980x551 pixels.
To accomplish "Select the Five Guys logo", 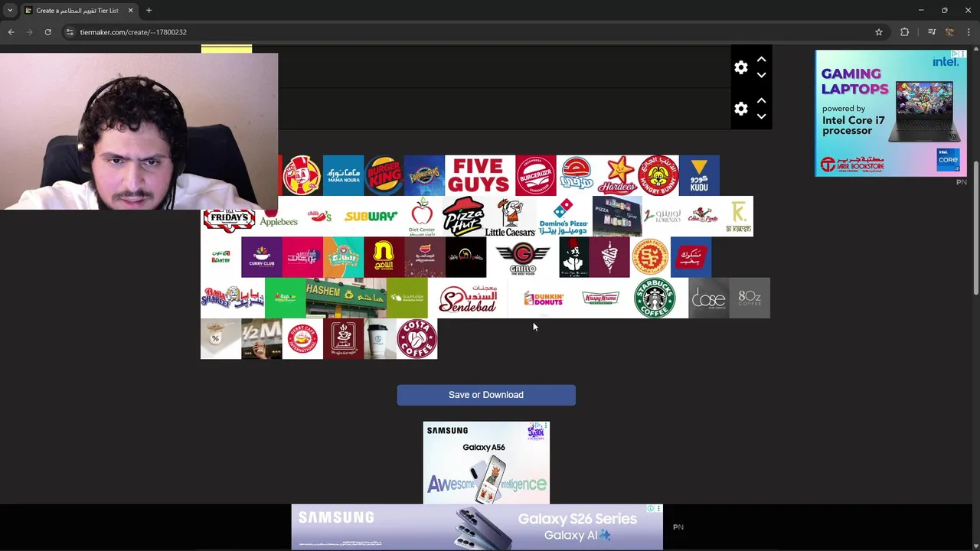I will (x=479, y=175).
